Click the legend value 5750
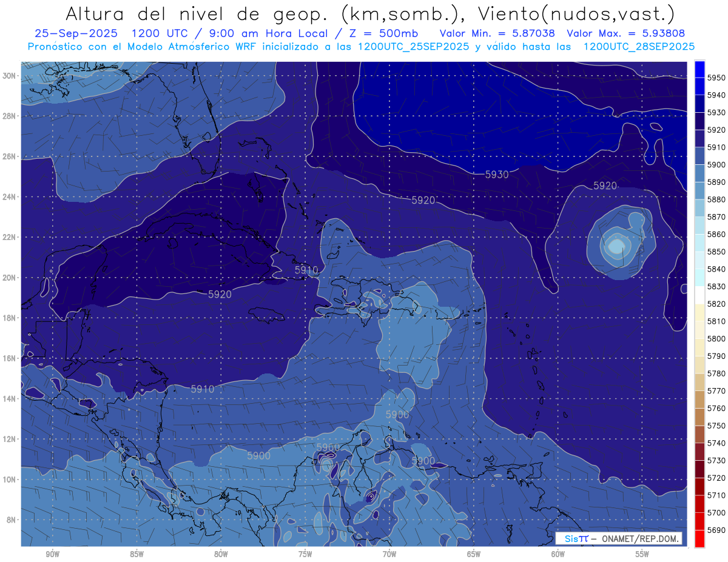The image size is (728, 562). pos(716,426)
